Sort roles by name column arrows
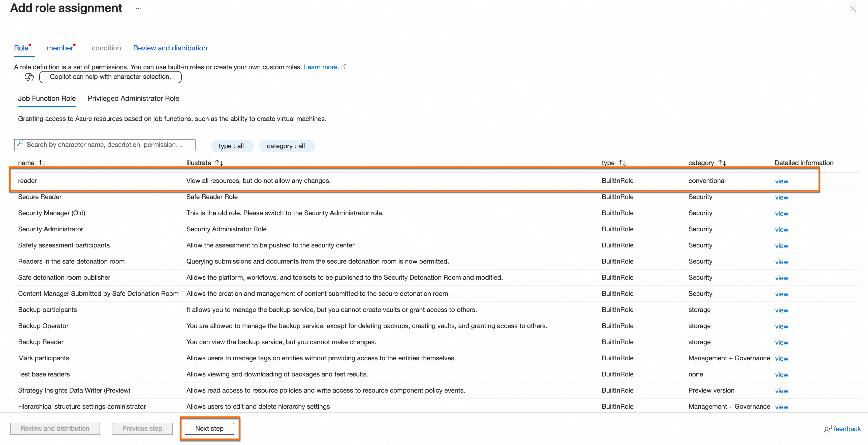868x445 pixels. 42,163
